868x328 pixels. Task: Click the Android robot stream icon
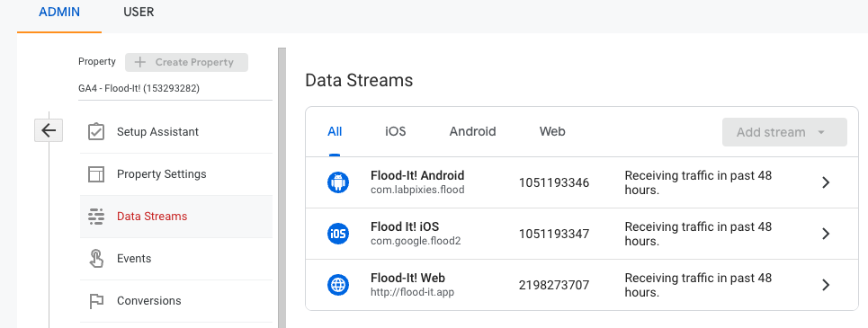click(x=337, y=182)
